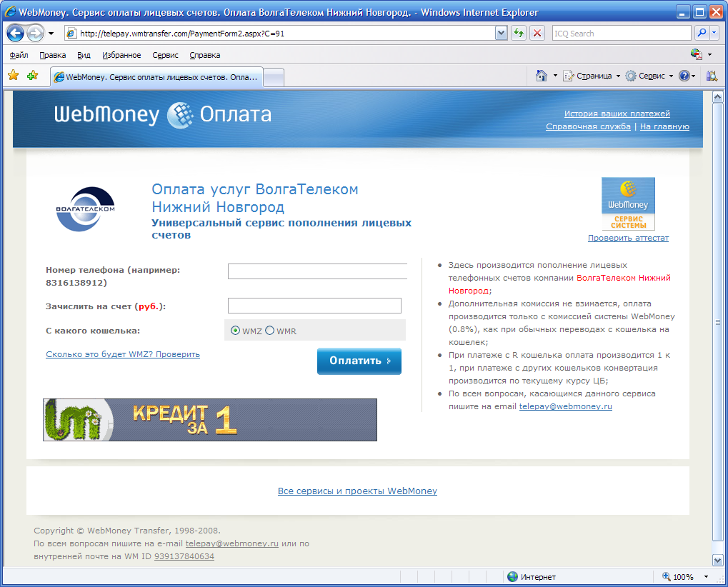
Task: Open the Справка menu
Action: coord(205,55)
